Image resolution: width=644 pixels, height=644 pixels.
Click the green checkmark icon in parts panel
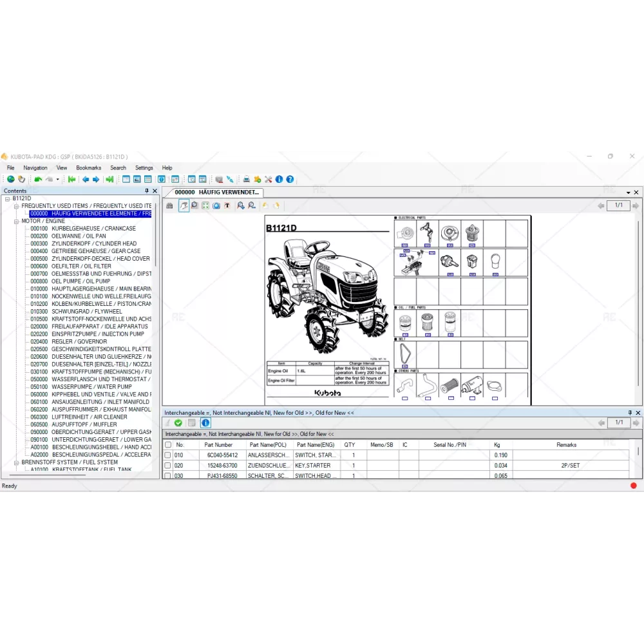178,423
